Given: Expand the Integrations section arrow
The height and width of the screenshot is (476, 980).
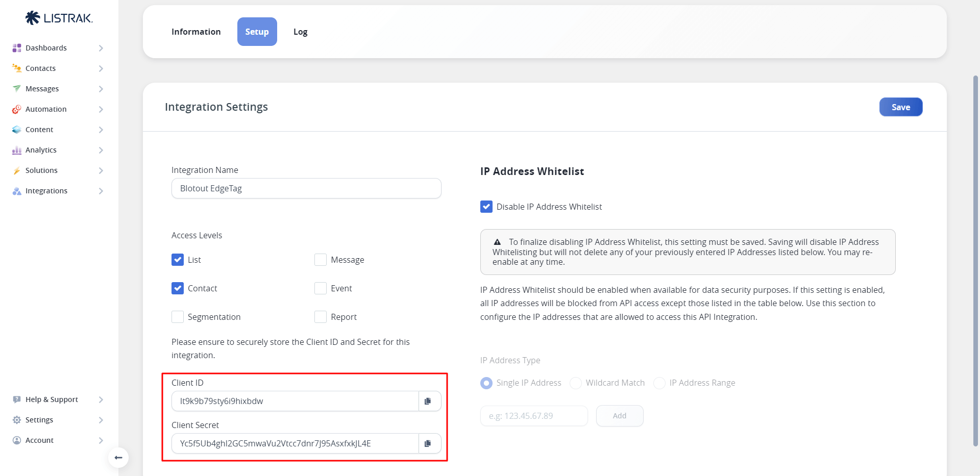Looking at the screenshot, I should [101, 191].
